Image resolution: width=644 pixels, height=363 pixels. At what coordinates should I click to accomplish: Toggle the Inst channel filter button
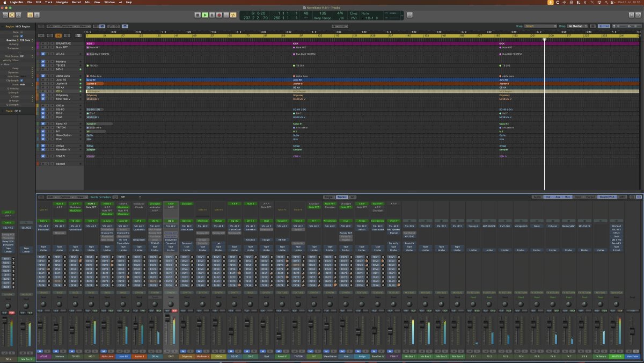tap(548, 197)
